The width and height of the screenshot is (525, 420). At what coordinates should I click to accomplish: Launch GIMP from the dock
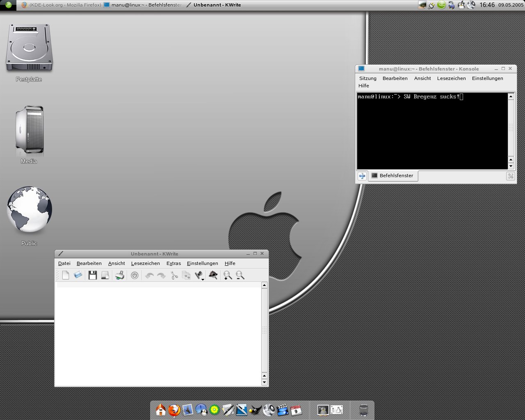(255, 410)
